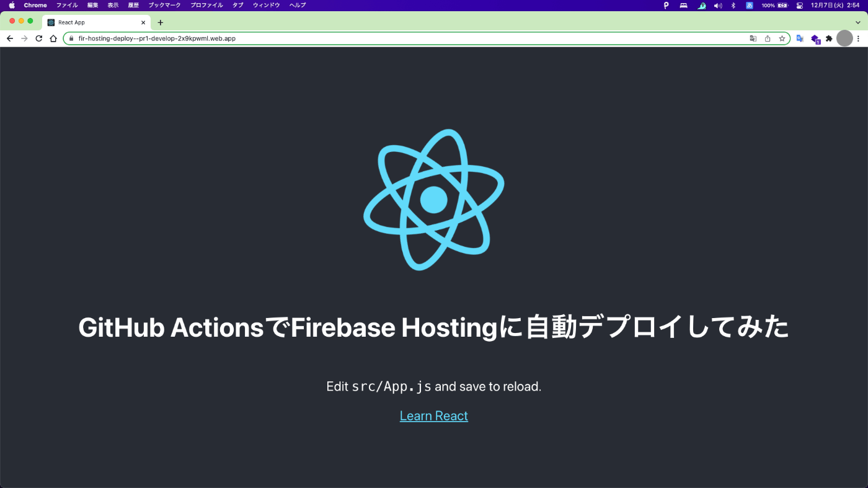868x488 pixels.
Task: Open the 編集 menu
Action: click(92, 5)
